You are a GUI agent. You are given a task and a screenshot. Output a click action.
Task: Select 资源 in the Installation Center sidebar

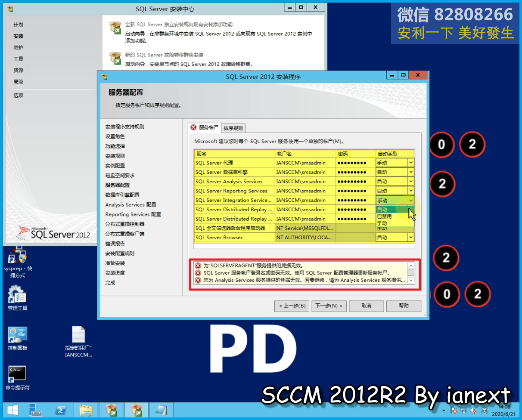[18, 70]
